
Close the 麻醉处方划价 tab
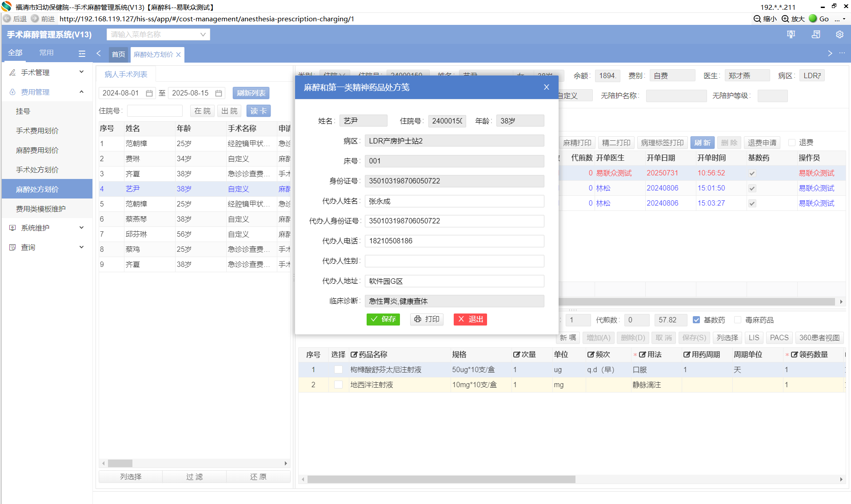tap(179, 55)
